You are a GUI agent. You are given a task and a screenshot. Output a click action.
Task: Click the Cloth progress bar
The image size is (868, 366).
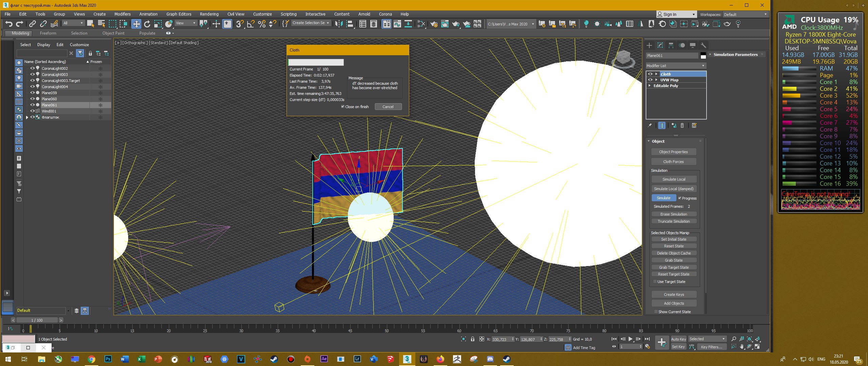316,62
